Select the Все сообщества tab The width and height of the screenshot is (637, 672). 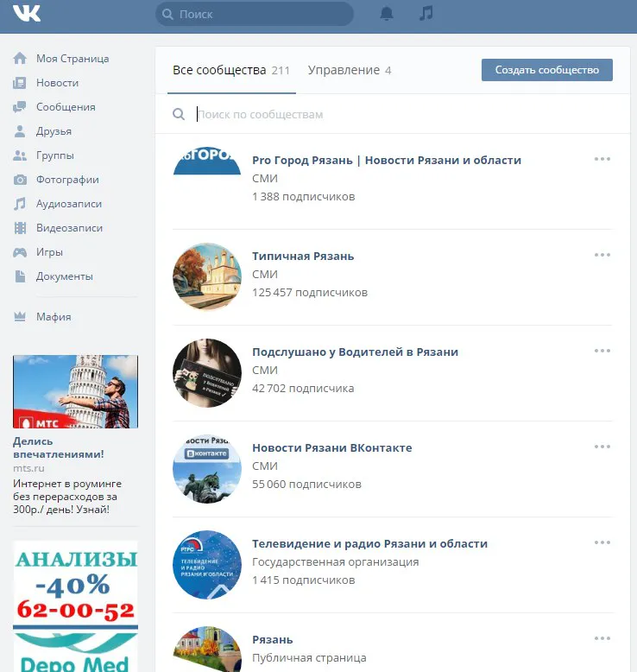click(230, 70)
